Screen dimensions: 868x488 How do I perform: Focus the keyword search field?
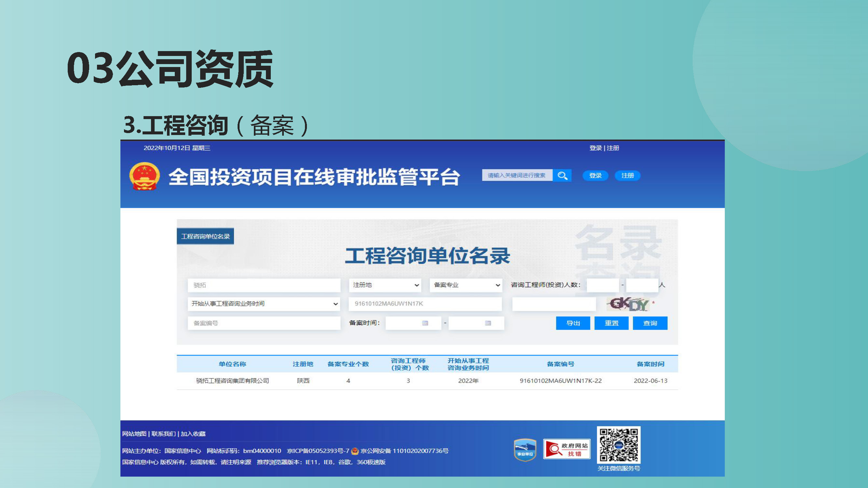(517, 175)
